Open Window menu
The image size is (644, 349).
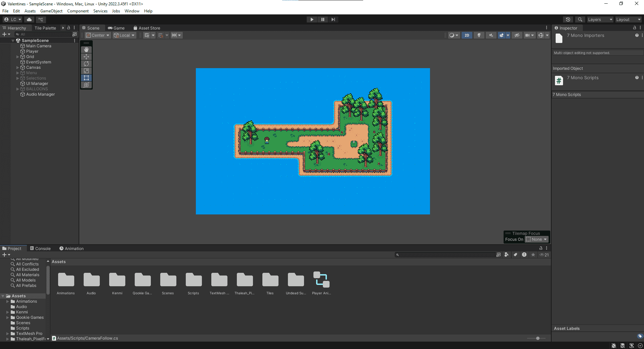[x=132, y=11]
